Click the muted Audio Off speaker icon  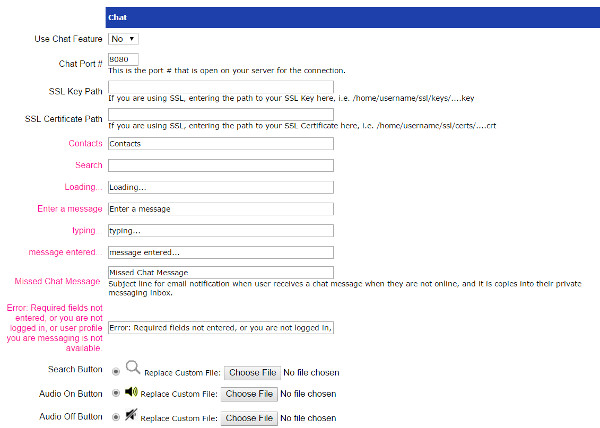(131, 416)
